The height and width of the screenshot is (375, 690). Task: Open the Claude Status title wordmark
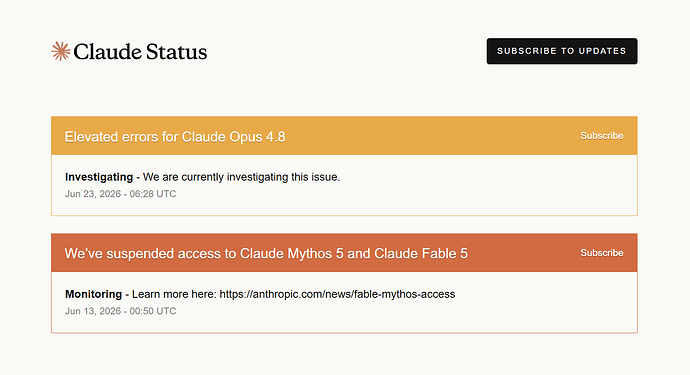pos(140,52)
